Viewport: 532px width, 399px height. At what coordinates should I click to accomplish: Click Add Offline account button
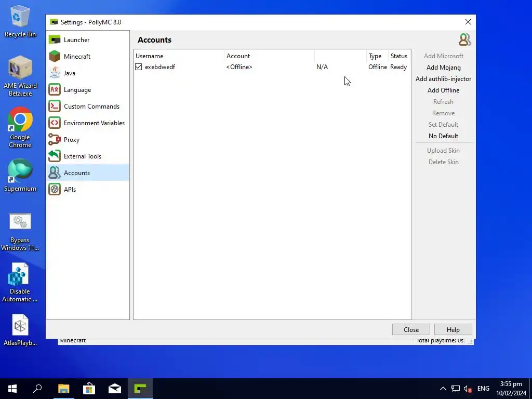(444, 90)
